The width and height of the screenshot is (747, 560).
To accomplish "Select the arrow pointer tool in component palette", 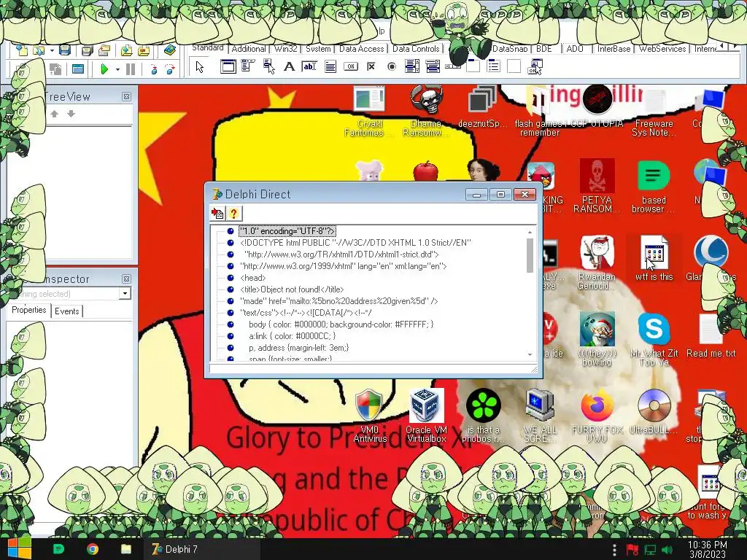I will pos(200,67).
